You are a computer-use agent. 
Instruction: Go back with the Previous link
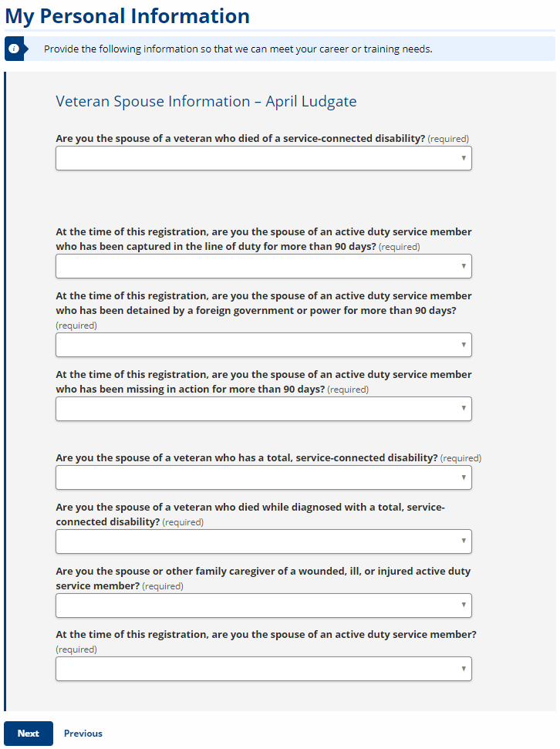click(x=83, y=734)
